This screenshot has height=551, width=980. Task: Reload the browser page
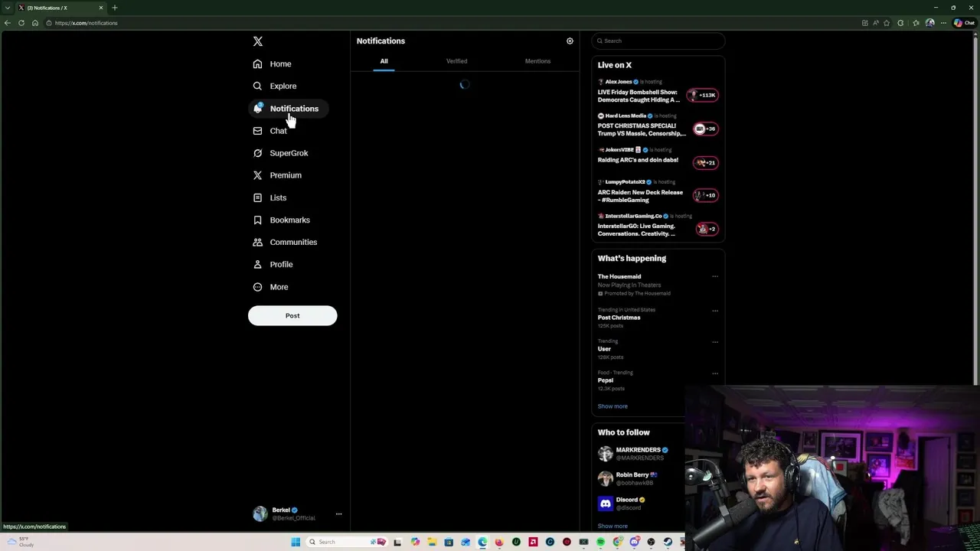21,23
